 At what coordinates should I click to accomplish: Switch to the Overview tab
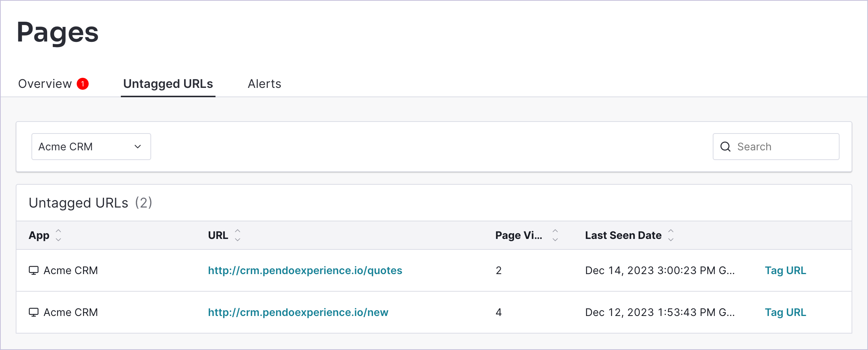tap(45, 84)
